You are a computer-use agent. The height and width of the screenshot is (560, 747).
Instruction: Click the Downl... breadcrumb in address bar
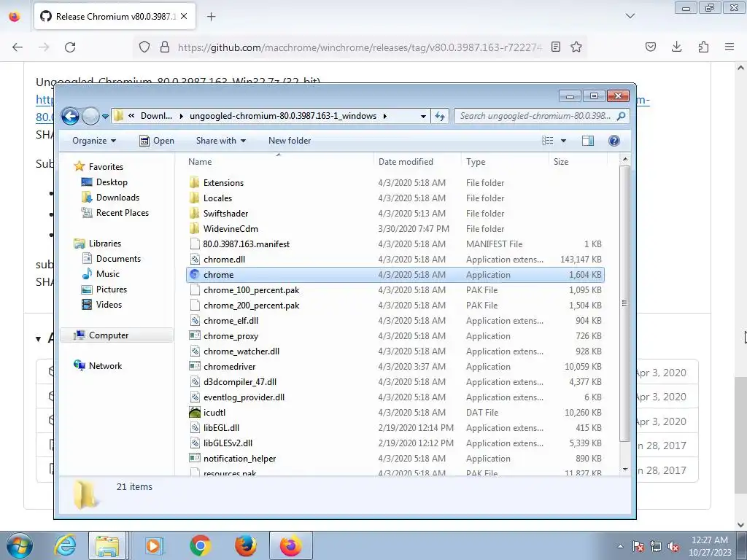(156, 116)
